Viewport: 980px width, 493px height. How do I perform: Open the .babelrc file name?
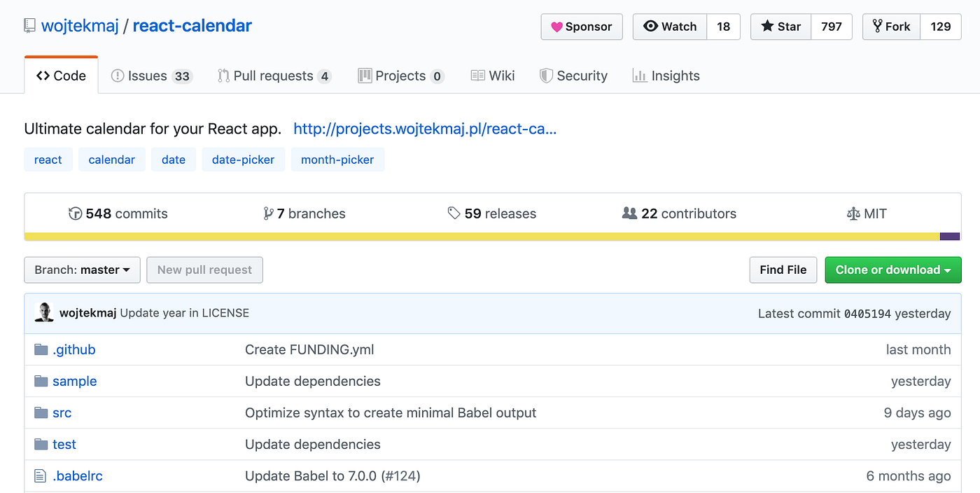(x=78, y=476)
